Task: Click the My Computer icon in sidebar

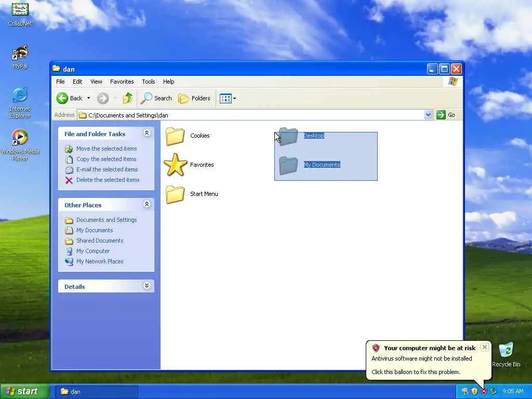Action: 69,251
